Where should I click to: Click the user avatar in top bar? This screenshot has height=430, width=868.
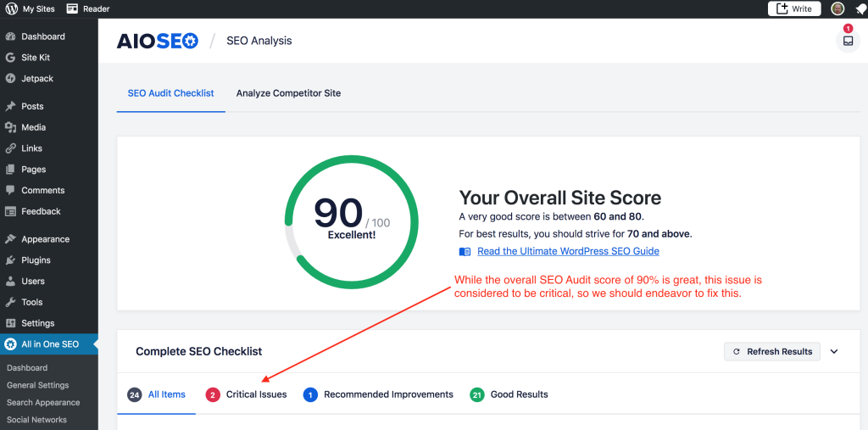pos(837,8)
